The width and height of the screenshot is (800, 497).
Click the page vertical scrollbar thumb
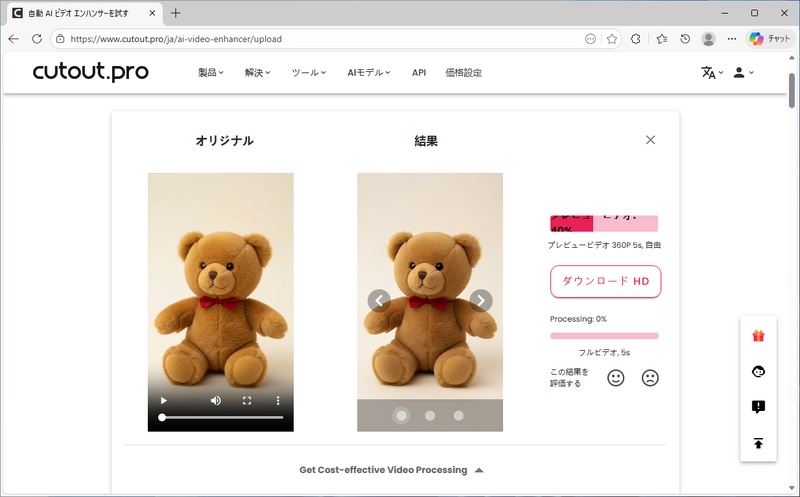[792, 90]
